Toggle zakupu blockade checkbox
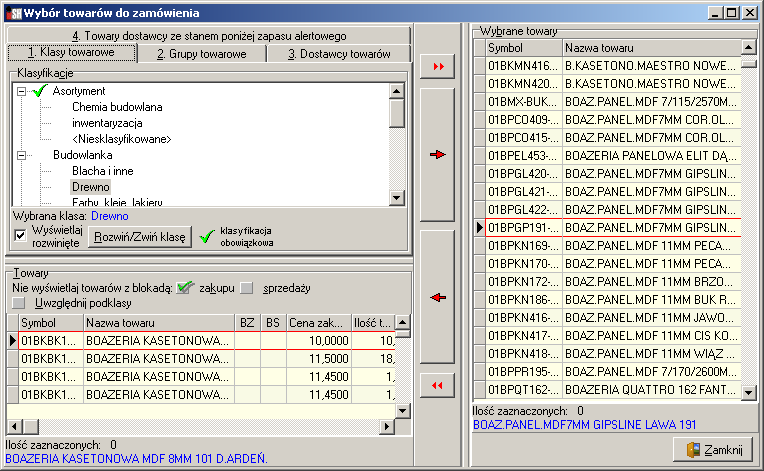 [185, 288]
